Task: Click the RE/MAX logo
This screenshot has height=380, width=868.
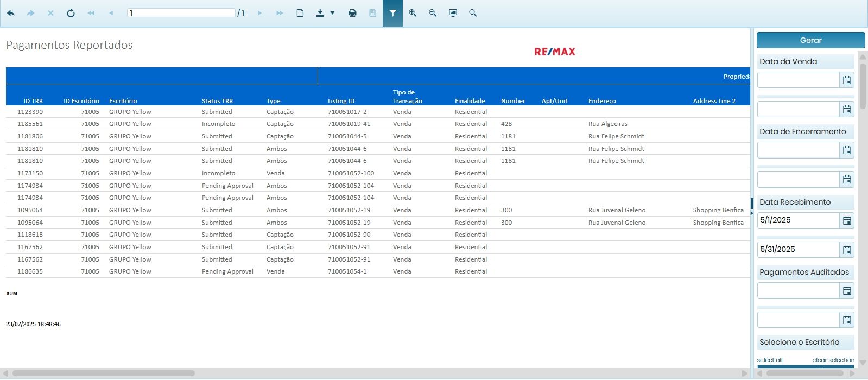Action: (554, 52)
